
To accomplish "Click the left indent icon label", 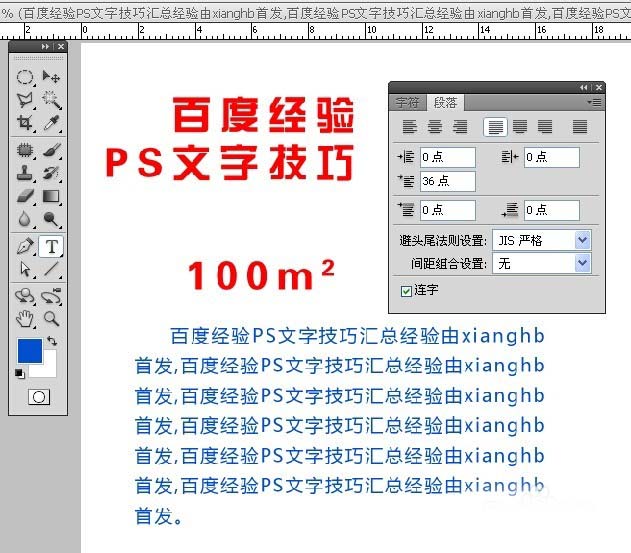I will point(406,157).
